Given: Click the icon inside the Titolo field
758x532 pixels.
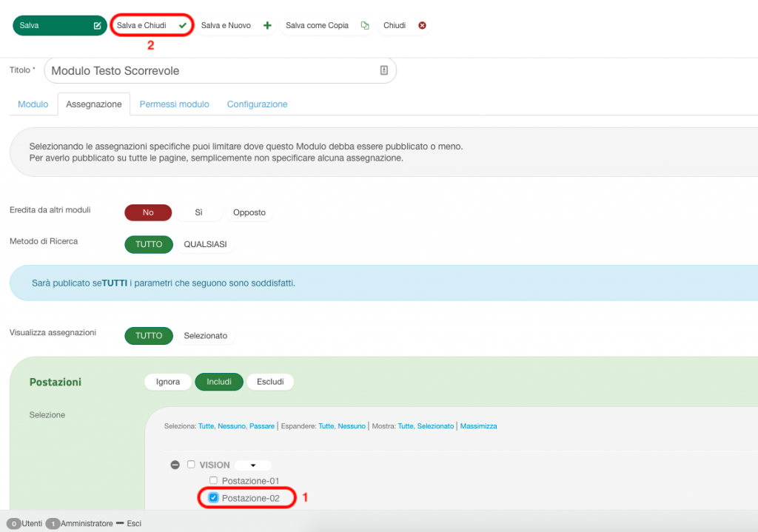Looking at the screenshot, I should pyautogui.click(x=384, y=70).
